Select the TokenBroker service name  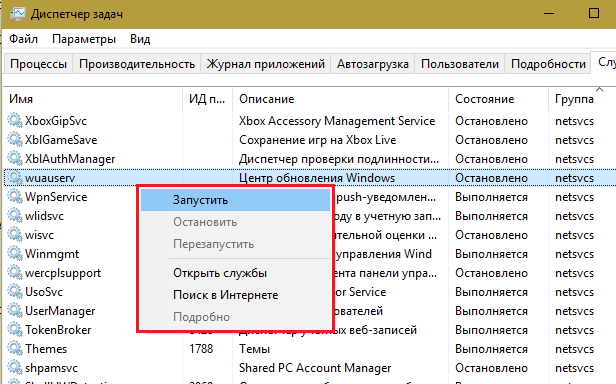click(58, 330)
